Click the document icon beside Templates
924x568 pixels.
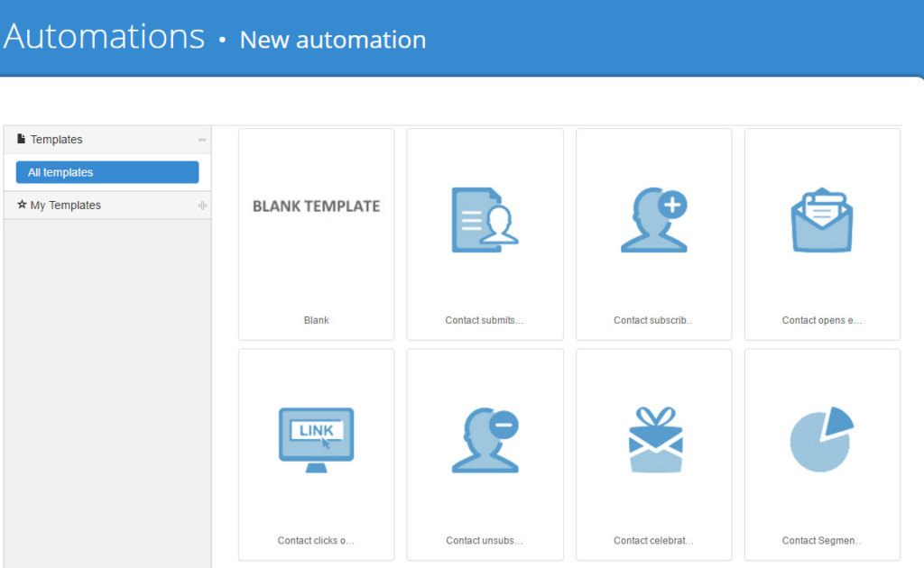(22, 139)
